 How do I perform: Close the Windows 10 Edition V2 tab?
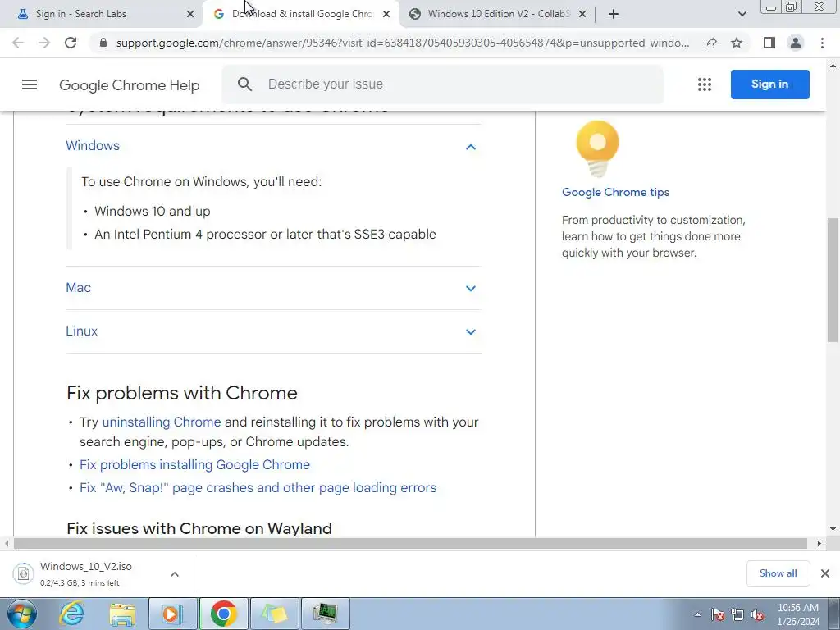(582, 14)
